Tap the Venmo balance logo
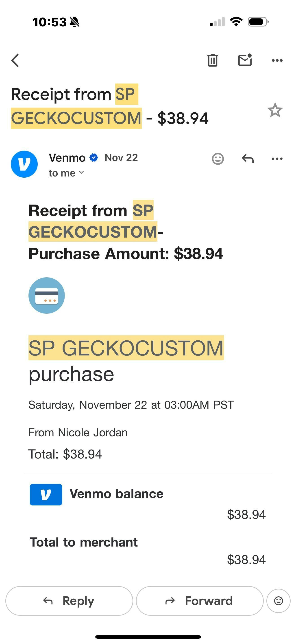Screen dimensions: 296x644 coord(46,494)
